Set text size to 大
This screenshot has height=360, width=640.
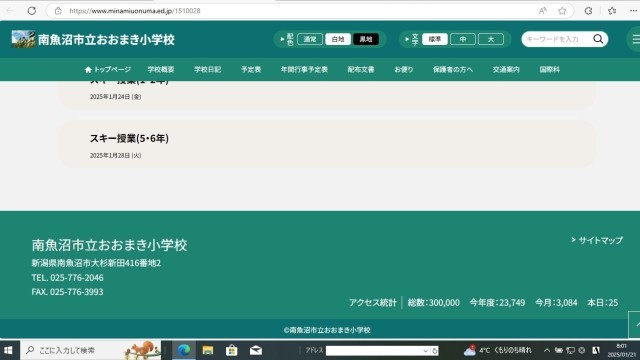(x=491, y=39)
